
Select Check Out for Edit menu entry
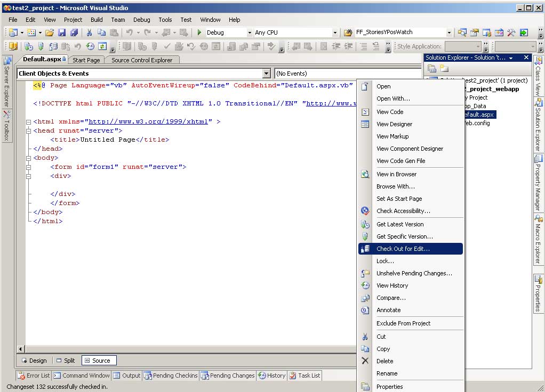point(411,249)
